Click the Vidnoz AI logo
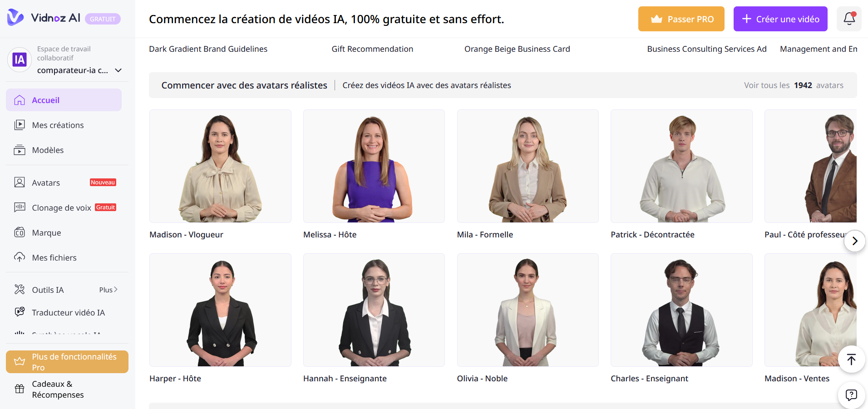868x409 pixels. click(44, 18)
